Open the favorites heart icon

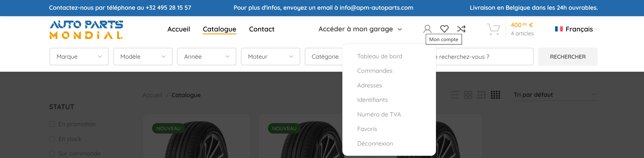click(444, 29)
